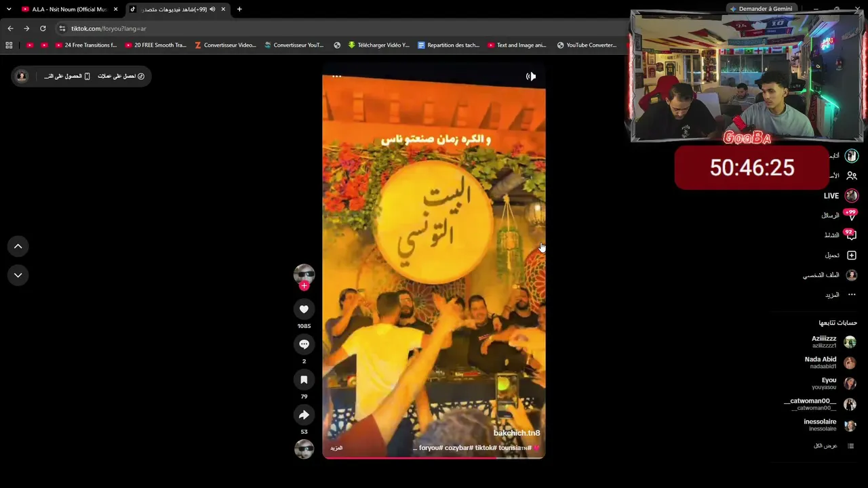This screenshot has width=868, height=488.
Task: Open the الملف الشخصي profile page
Action: click(830, 275)
